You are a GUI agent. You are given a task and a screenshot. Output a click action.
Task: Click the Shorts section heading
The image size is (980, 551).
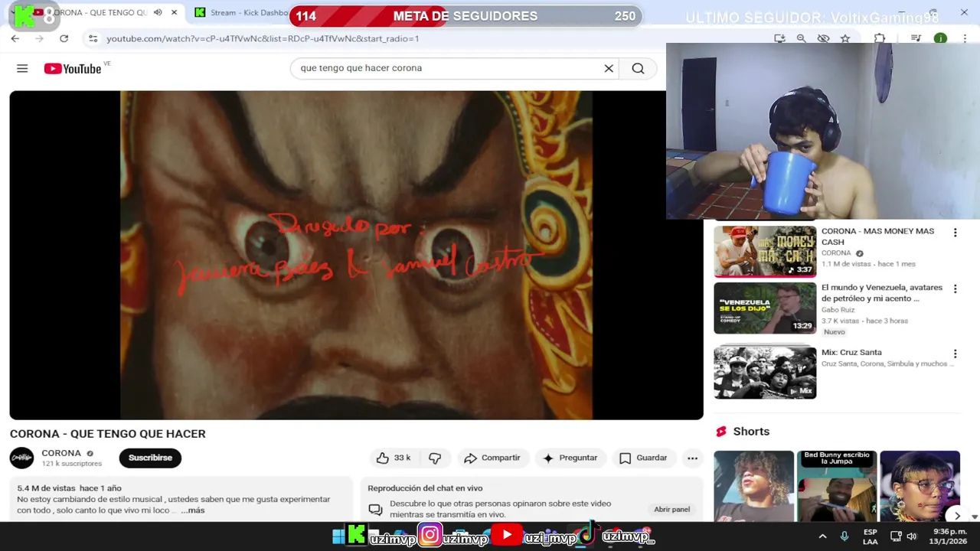751,432
